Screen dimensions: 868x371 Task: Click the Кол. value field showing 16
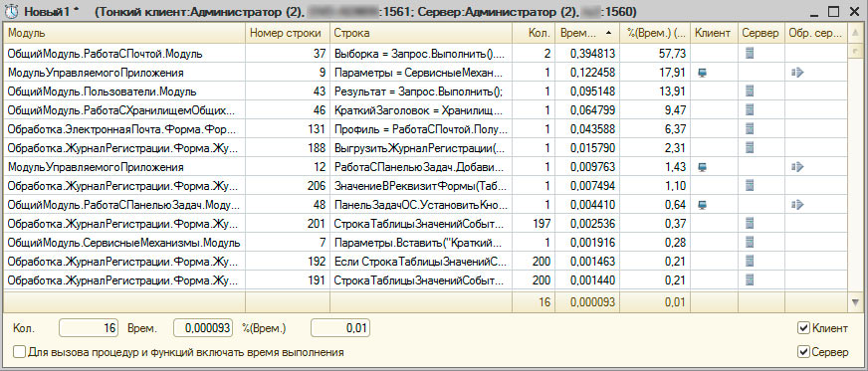point(89,328)
